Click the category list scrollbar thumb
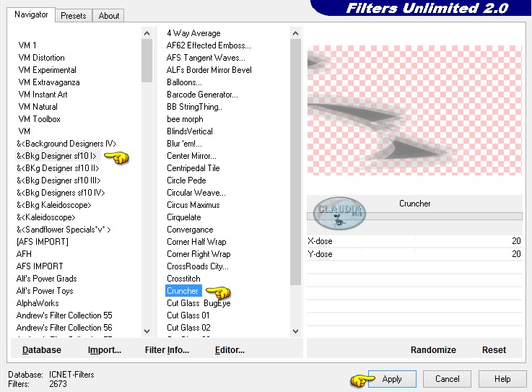The image size is (532, 392). [x=147, y=61]
